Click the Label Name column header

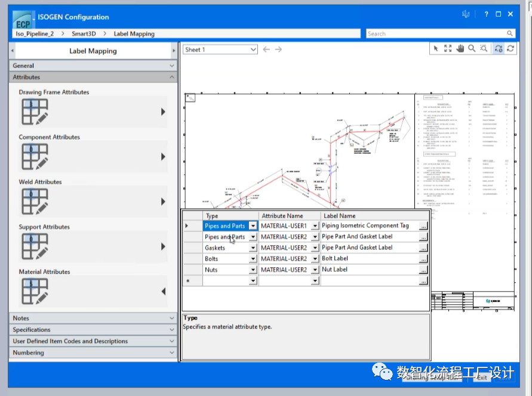point(374,216)
